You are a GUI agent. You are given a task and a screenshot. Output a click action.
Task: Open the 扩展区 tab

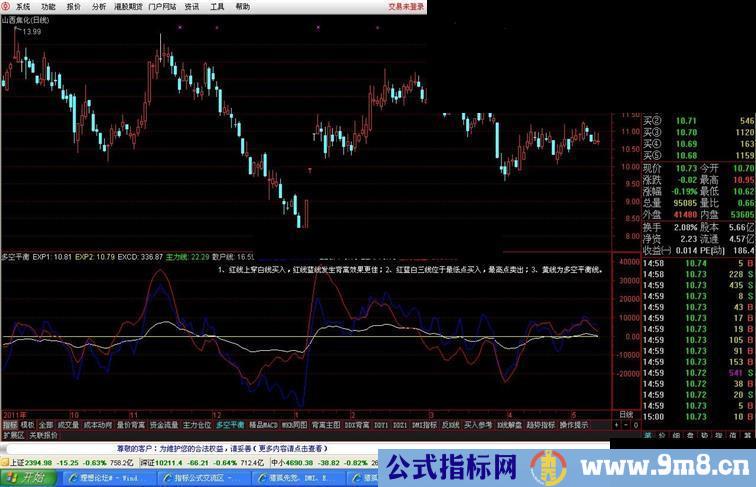(x=13, y=436)
